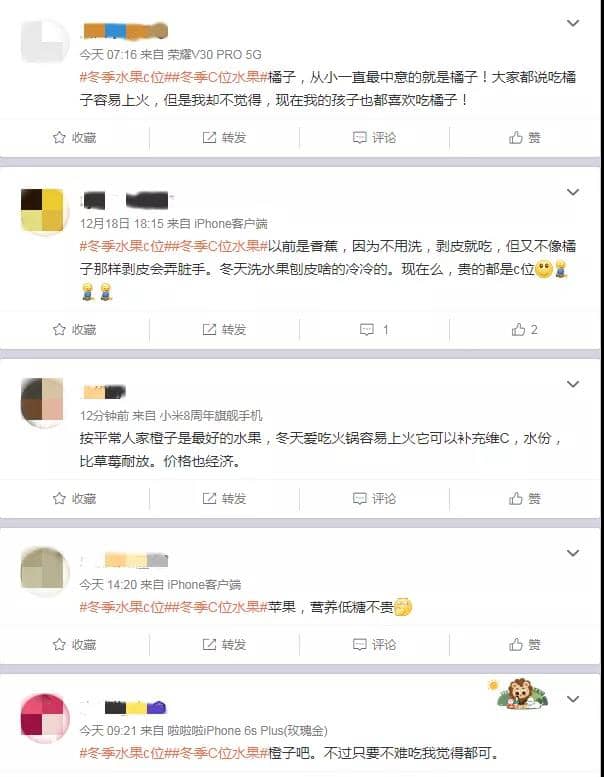Like the banana post with 2 likes
This screenshot has width=604, height=777.
click(525, 330)
